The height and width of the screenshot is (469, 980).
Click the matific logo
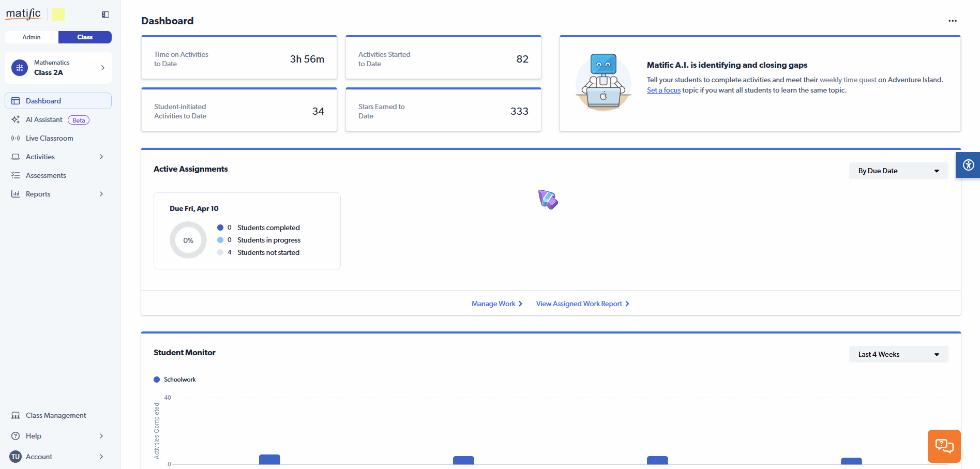tap(23, 14)
